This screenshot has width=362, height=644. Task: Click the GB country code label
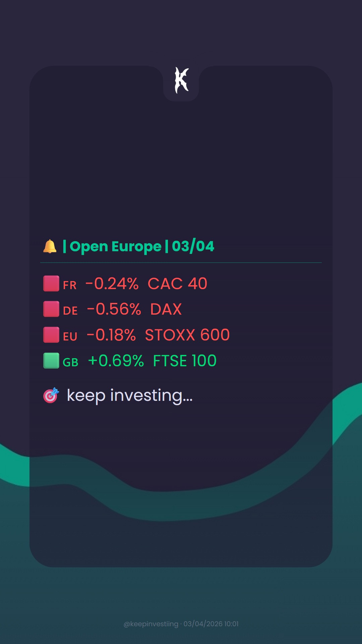click(x=70, y=363)
